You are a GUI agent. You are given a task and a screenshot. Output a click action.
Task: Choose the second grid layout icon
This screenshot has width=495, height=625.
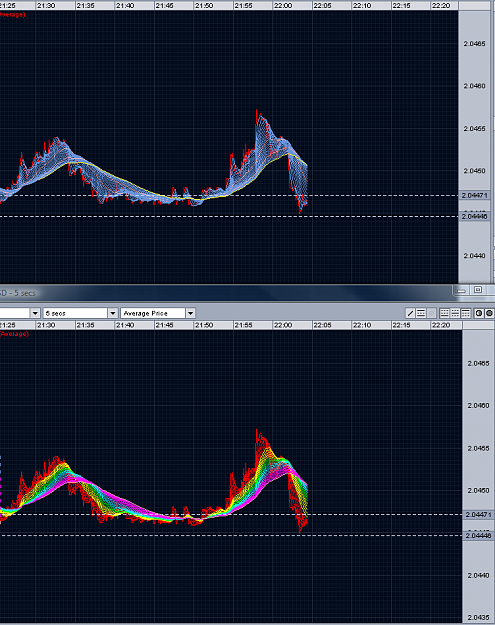pos(455,313)
